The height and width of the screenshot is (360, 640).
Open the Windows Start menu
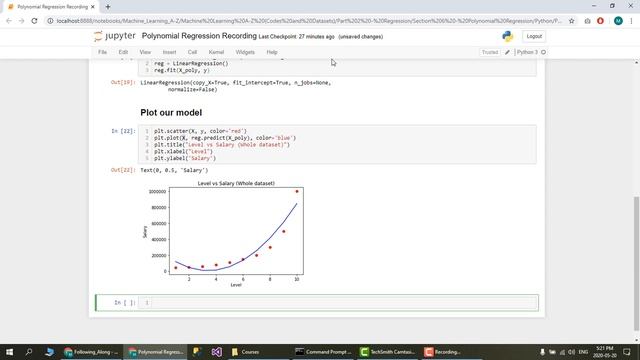click(9, 352)
